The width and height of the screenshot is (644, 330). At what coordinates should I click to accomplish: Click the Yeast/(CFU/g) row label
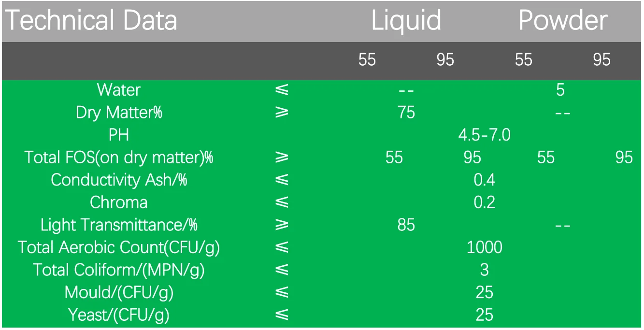coord(118,315)
